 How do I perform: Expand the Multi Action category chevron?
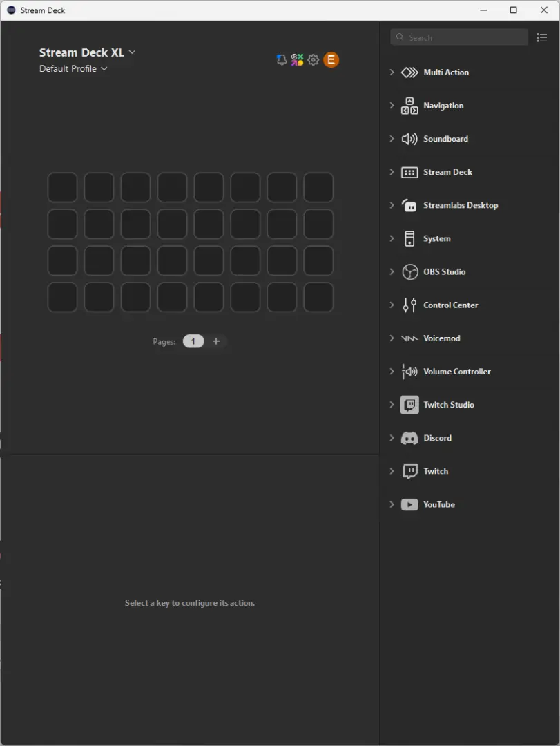point(392,73)
